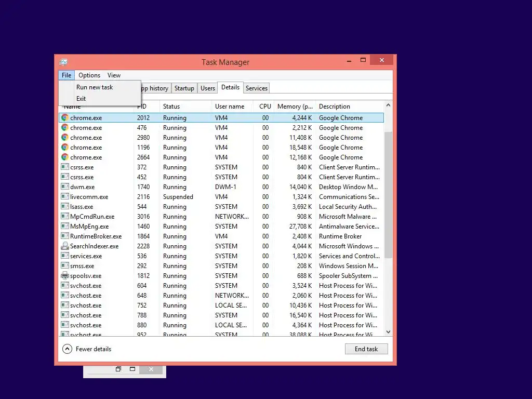This screenshot has width=532, height=399.
Task: Click the spoolsv.exe printer icon
Action: 64,275
